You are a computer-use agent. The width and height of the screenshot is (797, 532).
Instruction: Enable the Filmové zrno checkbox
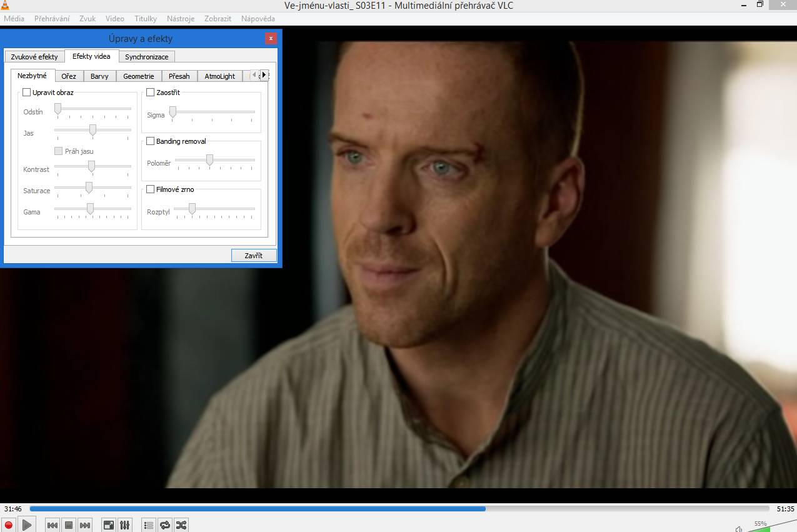[151, 189]
